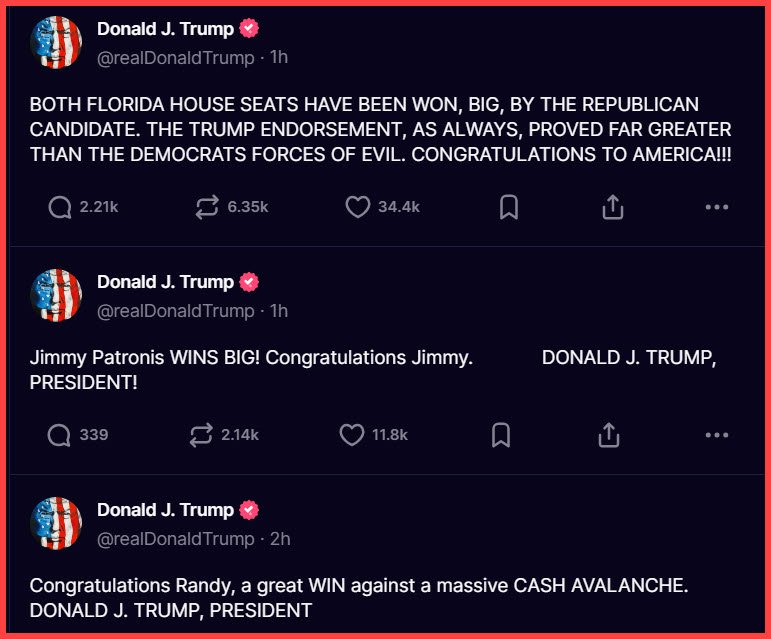
Task: Reply to the Florida House seats post
Action: (60, 207)
